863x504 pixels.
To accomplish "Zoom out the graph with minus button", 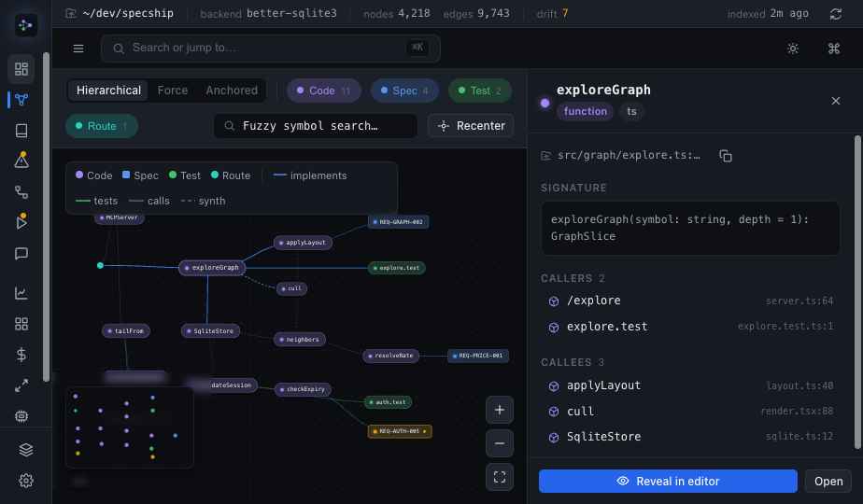I will [499, 443].
